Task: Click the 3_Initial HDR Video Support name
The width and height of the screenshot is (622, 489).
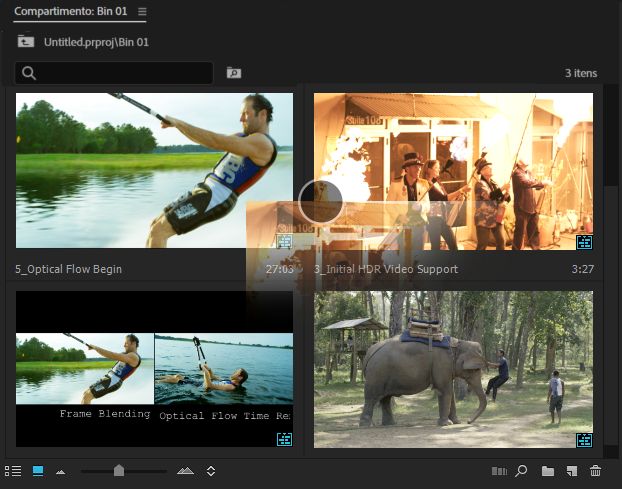Action: click(x=386, y=269)
